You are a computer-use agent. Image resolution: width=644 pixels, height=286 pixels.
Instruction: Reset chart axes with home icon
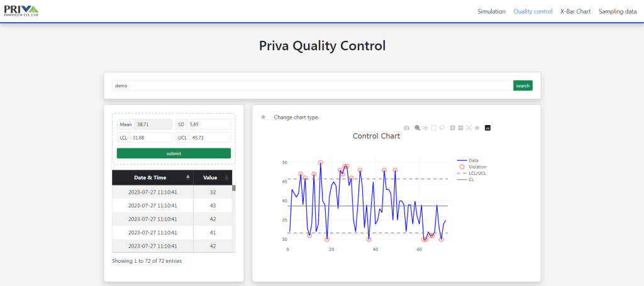(477, 128)
